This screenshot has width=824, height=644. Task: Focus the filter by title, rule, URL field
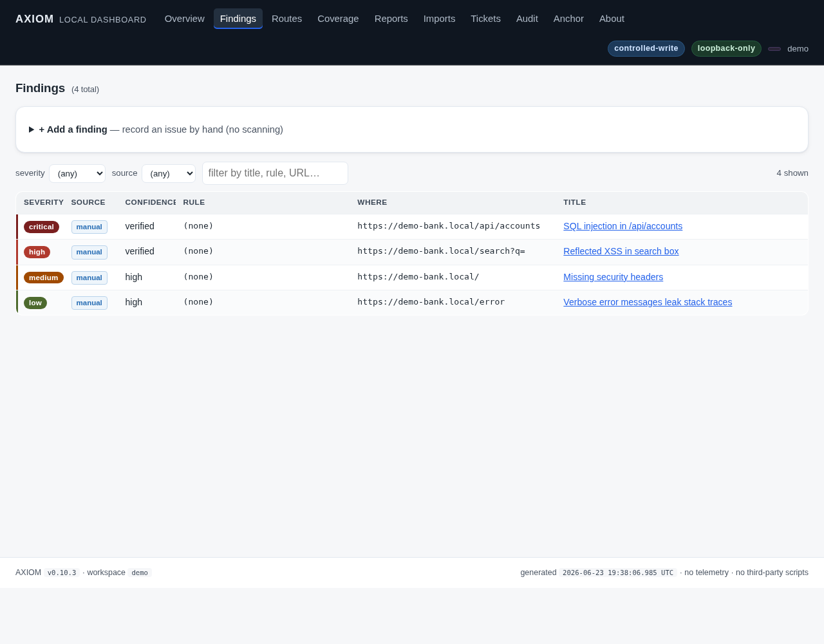(x=275, y=173)
